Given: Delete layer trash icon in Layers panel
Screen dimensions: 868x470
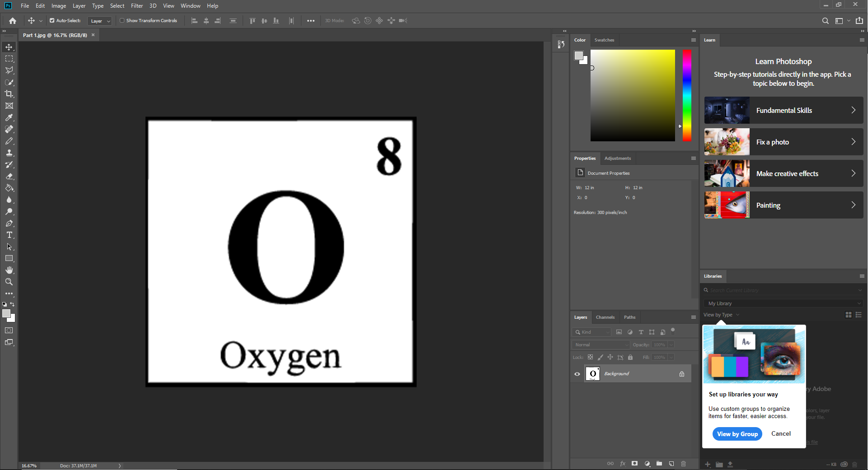Looking at the screenshot, I should 683,464.
